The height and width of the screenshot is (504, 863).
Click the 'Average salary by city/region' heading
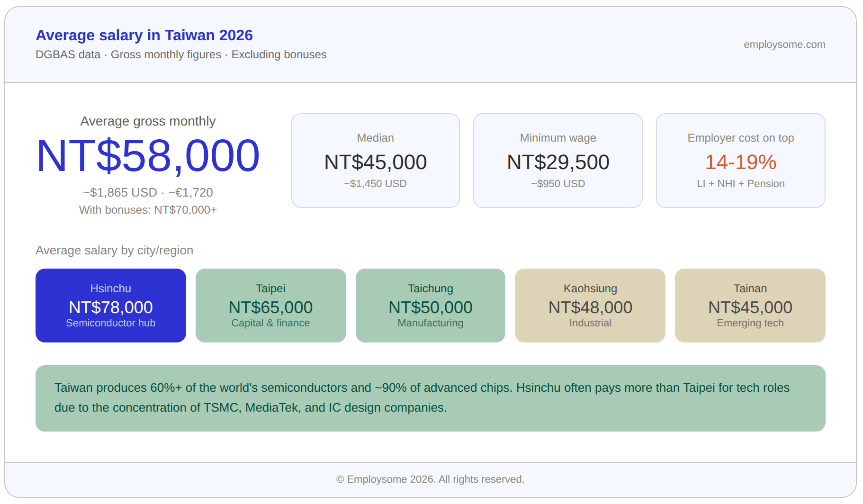click(x=114, y=250)
